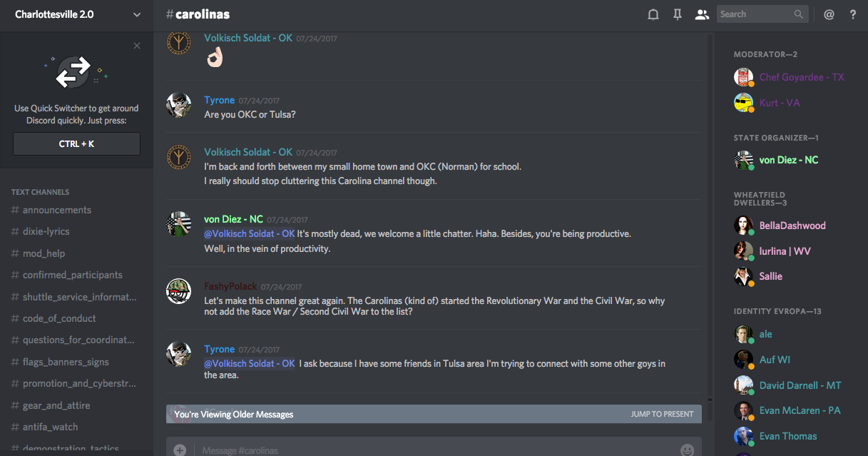Select the code_of_conduct channel
The image size is (868, 456).
[59, 318]
